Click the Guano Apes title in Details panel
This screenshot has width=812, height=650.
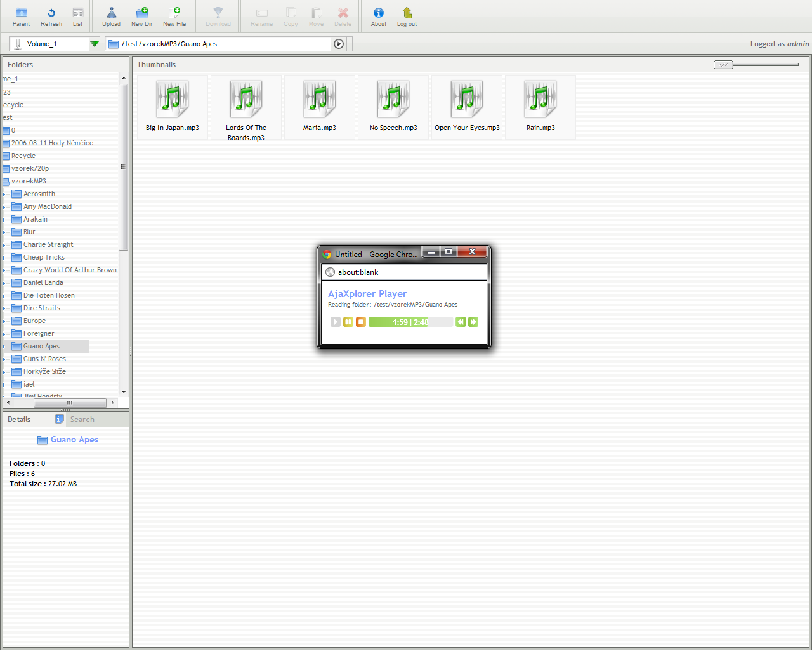[x=74, y=439]
